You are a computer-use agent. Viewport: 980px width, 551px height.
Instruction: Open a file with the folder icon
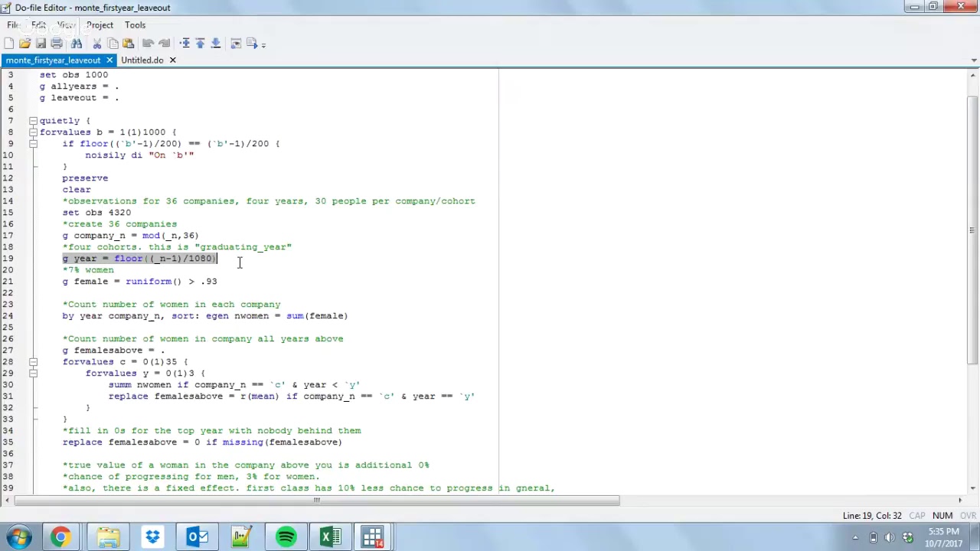24,44
